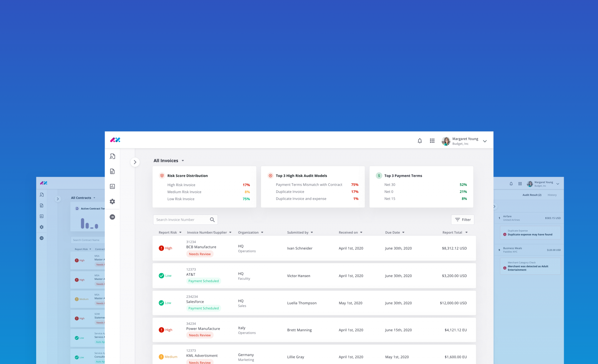
Task: Click the panel chevron in right background window
Action: 495,207
